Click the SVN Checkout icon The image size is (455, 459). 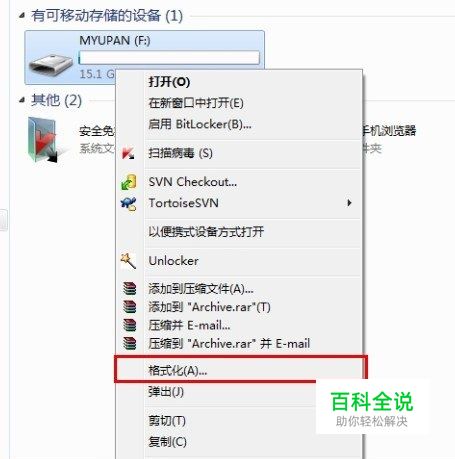click(x=129, y=182)
